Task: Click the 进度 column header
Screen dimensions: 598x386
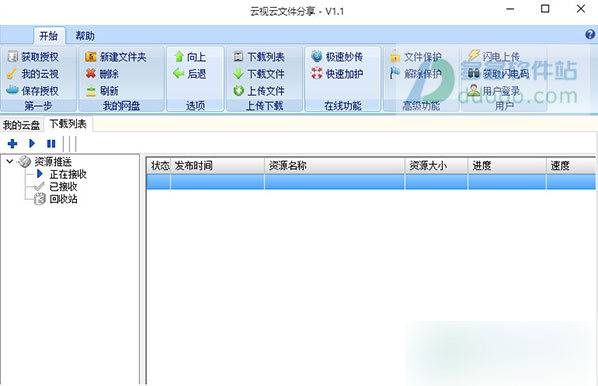Action: pyautogui.click(x=507, y=166)
